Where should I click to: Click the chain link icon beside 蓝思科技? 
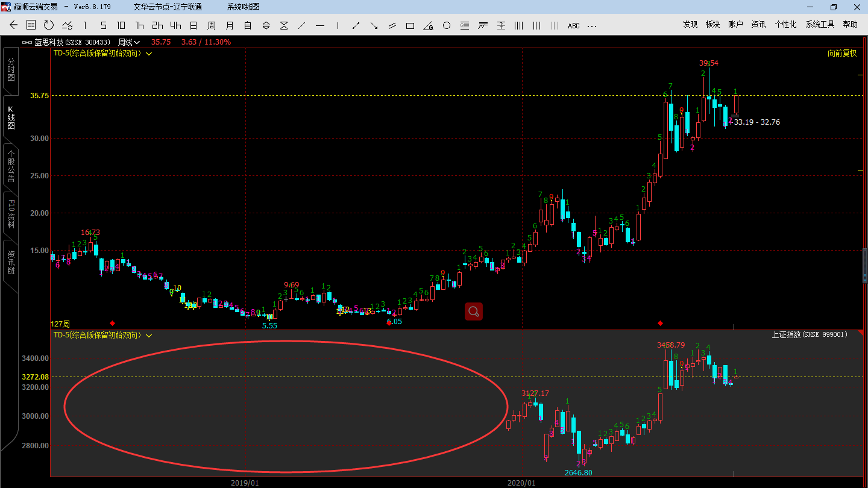(27, 42)
